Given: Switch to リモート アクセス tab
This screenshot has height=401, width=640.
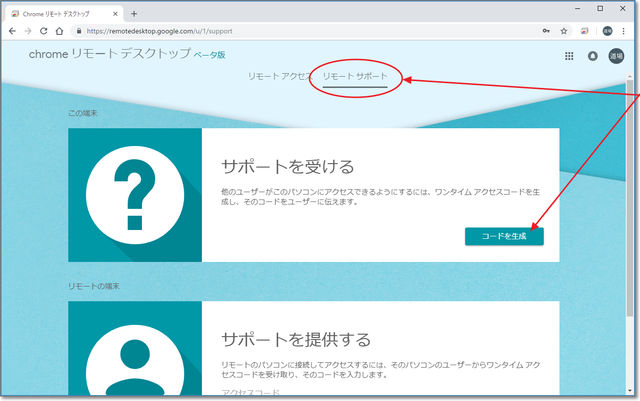Looking at the screenshot, I should (x=279, y=77).
